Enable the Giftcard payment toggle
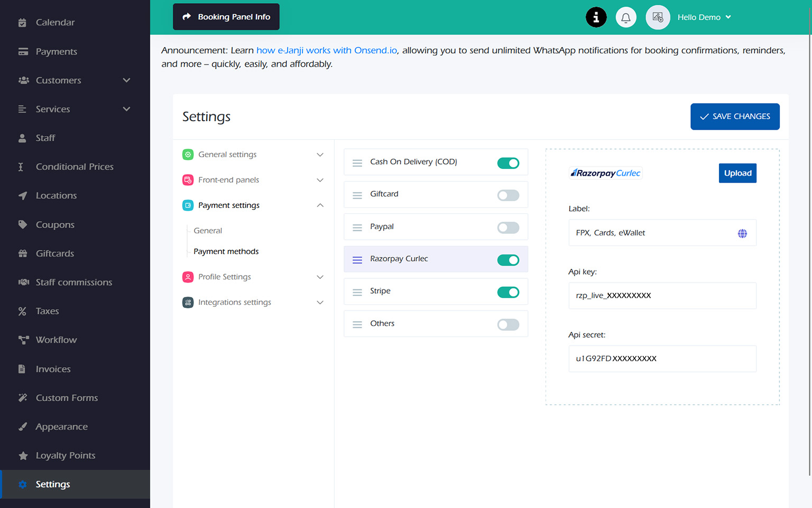812x508 pixels. [508, 195]
